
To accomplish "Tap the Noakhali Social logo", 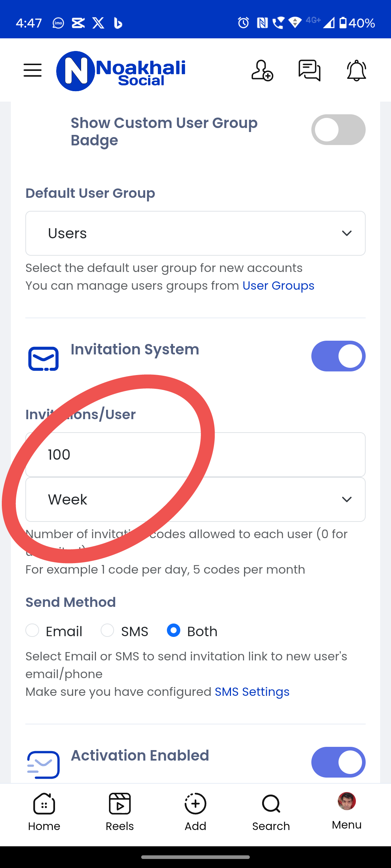I will [x=121, y=71].
